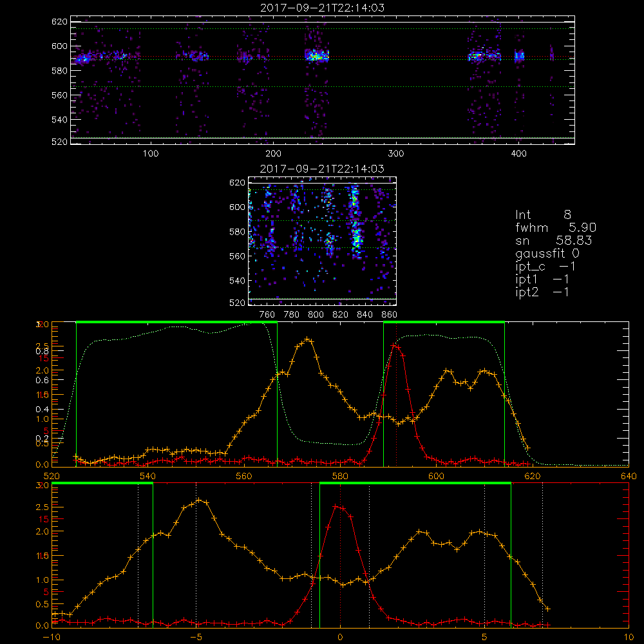The height and width of the screenshot is (644, 644).
Task: Click the -5 x-axis label of bottom plot
Action: pyautogui.click(x=196, y=638)
